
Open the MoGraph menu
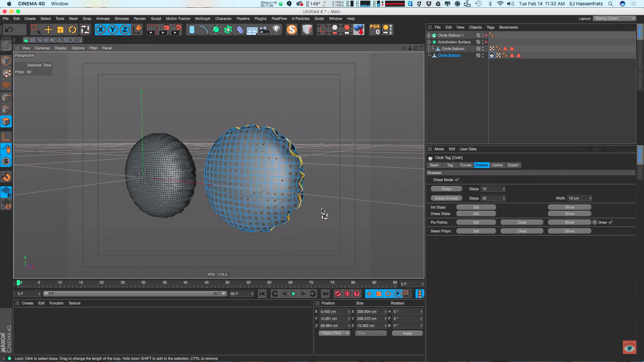(x=203, y=18)
